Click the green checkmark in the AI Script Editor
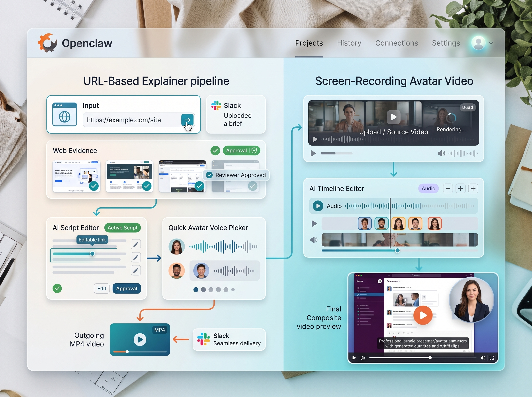 (x=57, y=288)
